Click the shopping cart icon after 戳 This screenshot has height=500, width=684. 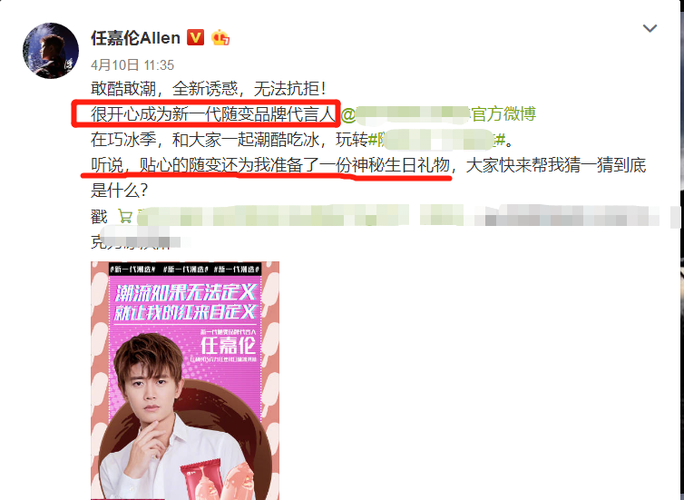pos(125,216)
